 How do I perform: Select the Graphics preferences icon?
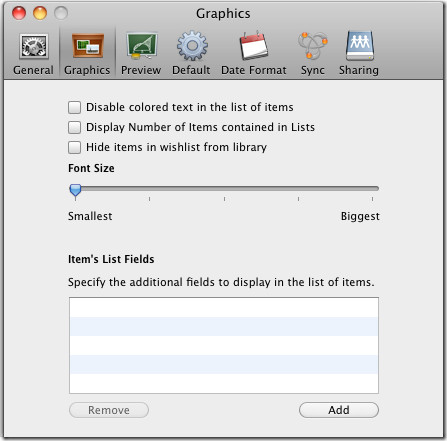(x=87, y=46)
